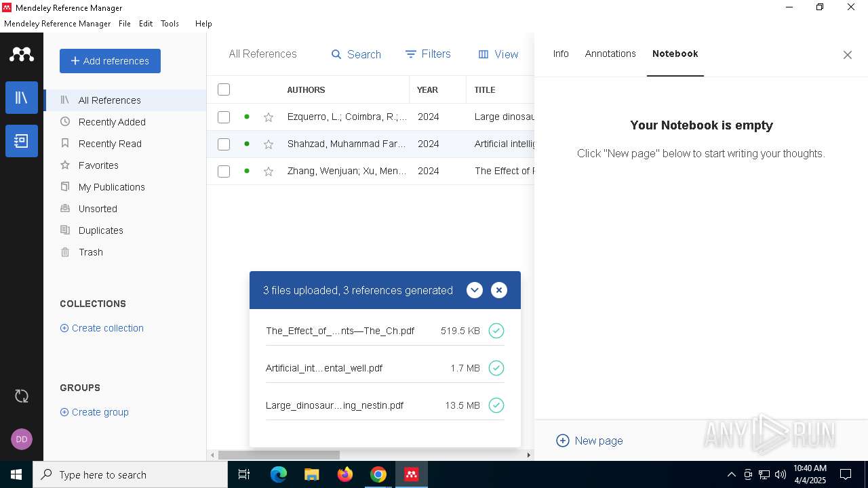Switch to the Info tab
Viewport: 868px width, 488px height.
pyautogui.click(x=561, y=54)
